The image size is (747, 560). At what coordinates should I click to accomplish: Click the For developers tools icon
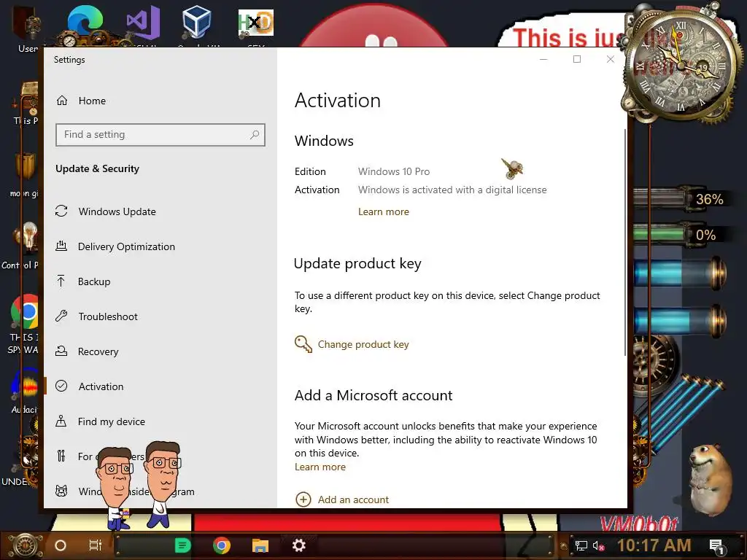pos(61,456)
